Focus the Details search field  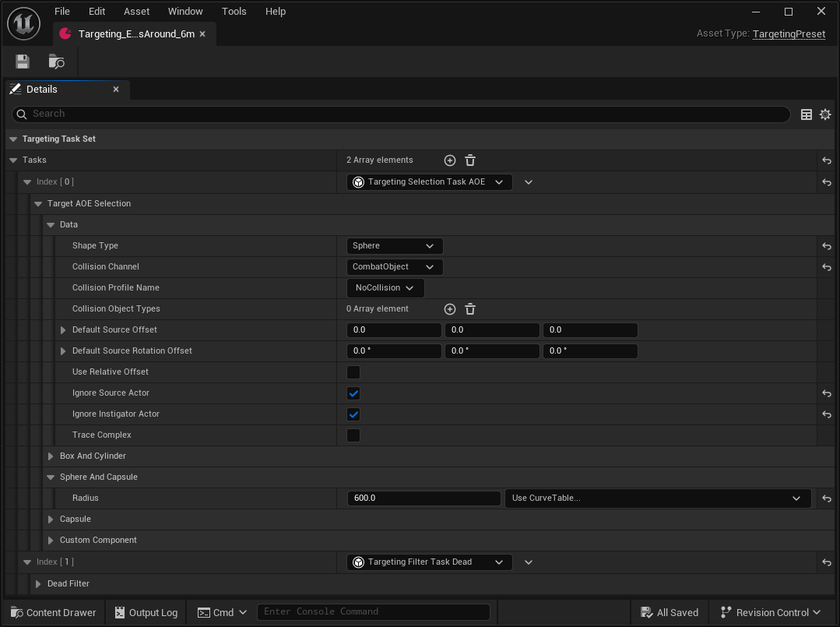(x=401, y=114)
